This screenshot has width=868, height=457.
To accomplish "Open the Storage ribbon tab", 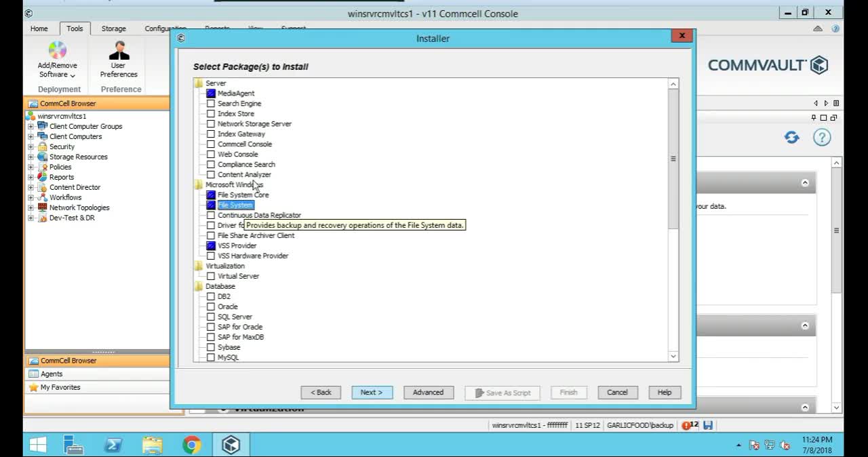I will coord(113,28).
